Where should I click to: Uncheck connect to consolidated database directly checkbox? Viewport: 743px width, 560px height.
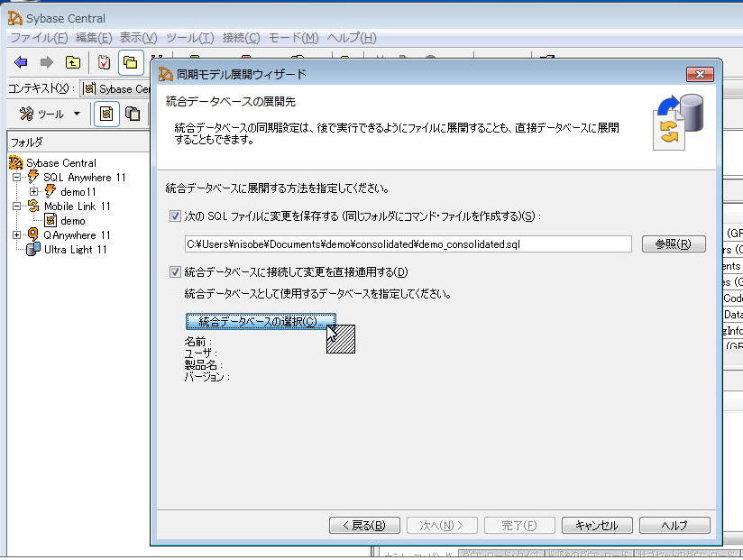[x=175, y=271]
